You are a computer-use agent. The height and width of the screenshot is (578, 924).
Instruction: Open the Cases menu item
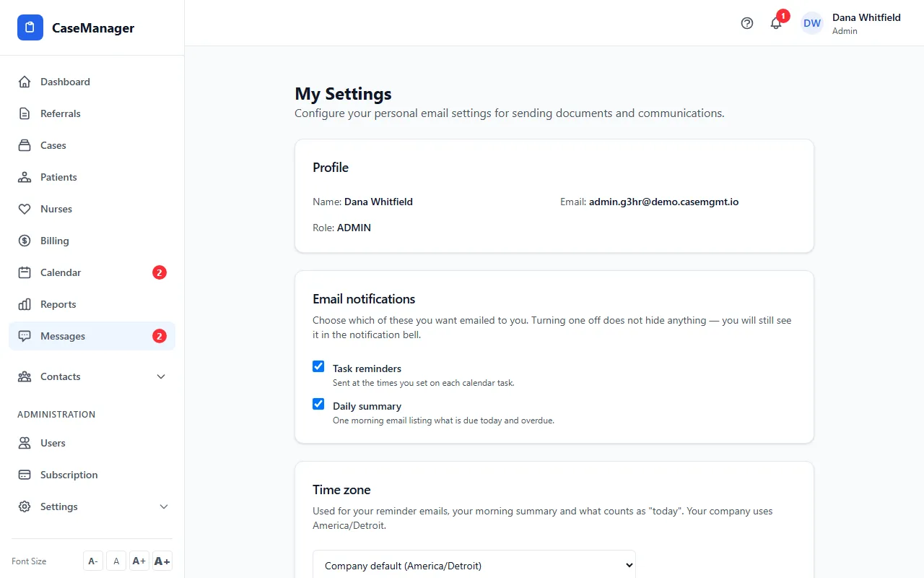(x=92, y=145)
